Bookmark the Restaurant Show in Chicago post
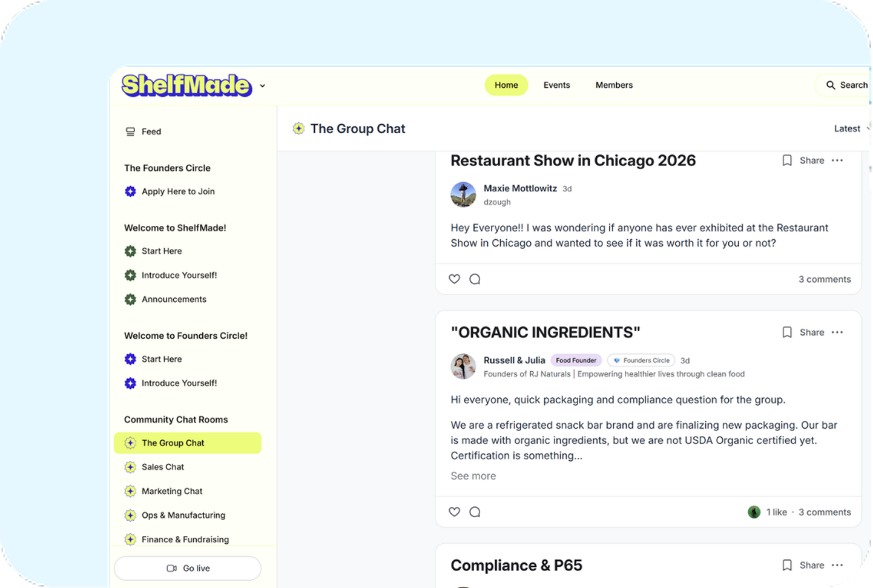The height and width of the screenshot is (588, 873). (787, 160)
